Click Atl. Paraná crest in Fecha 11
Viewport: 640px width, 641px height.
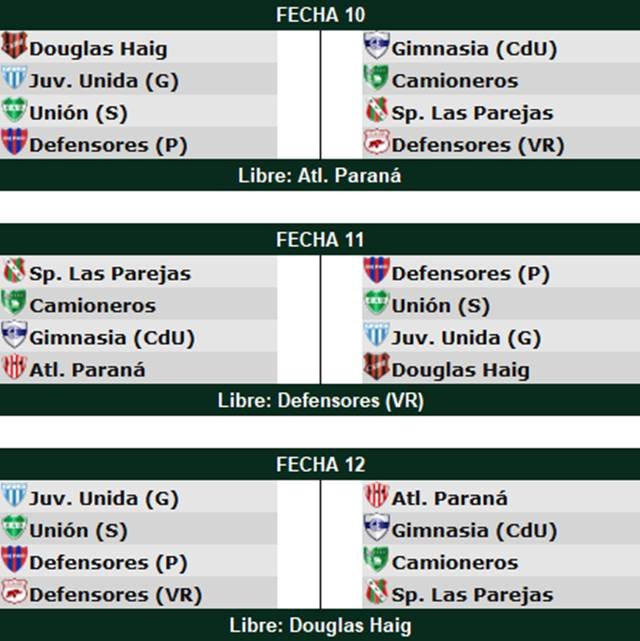[14, 368]
